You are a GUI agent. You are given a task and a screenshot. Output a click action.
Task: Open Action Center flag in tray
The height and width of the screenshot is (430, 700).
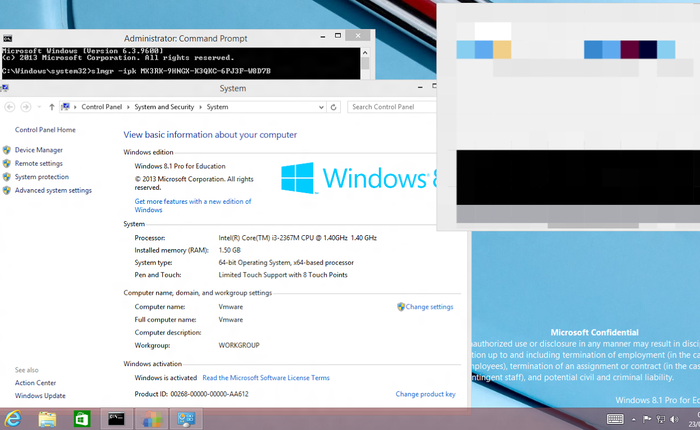[647, 419]
